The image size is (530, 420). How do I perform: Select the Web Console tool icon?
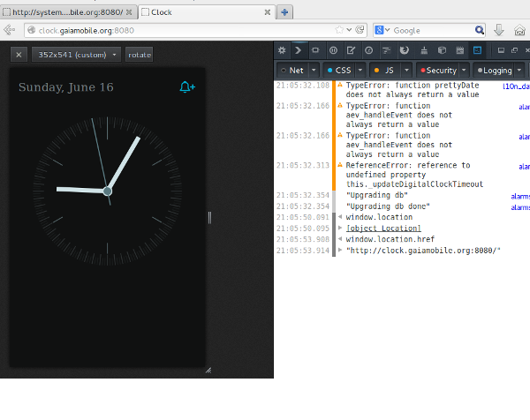299,51
